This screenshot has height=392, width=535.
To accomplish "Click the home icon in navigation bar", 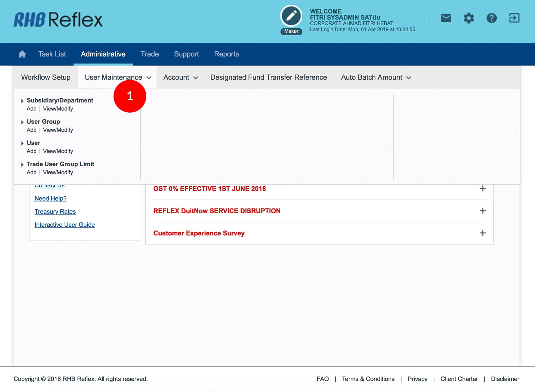I will (x=22, y=54).
